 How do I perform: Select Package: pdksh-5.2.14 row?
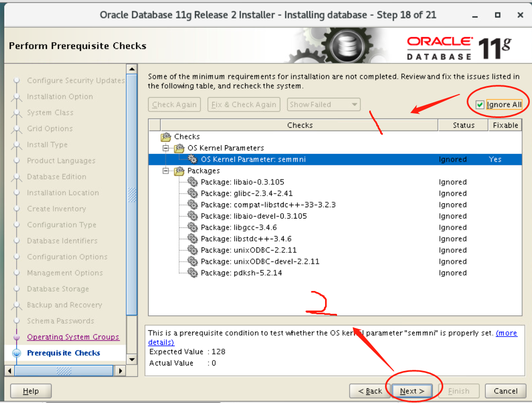tap(335, 273)
